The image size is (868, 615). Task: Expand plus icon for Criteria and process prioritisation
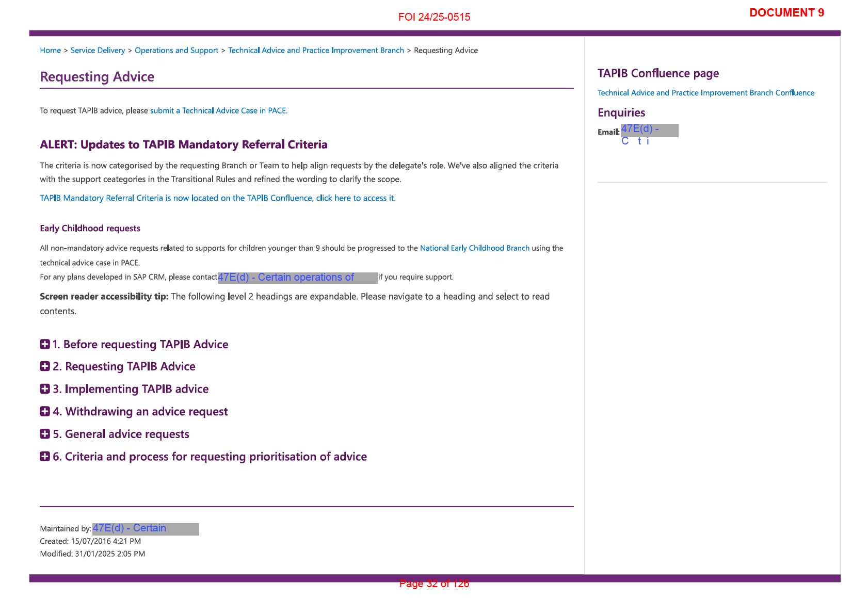tap(45, 457)
